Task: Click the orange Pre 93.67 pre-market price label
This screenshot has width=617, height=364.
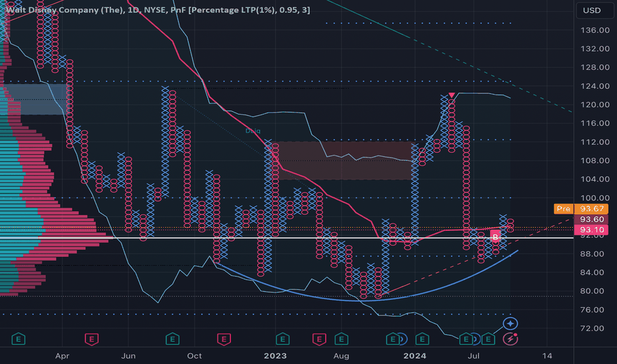Action: pos(581,208)
